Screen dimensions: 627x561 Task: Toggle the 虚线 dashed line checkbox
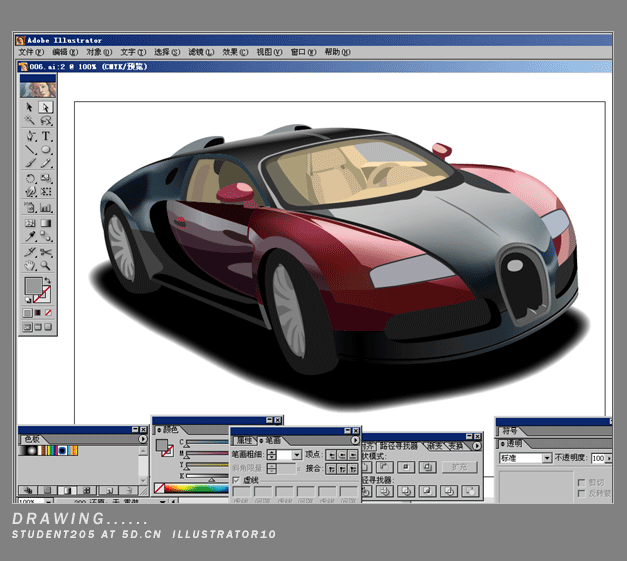pyautogui.click(x=236, y=480)
